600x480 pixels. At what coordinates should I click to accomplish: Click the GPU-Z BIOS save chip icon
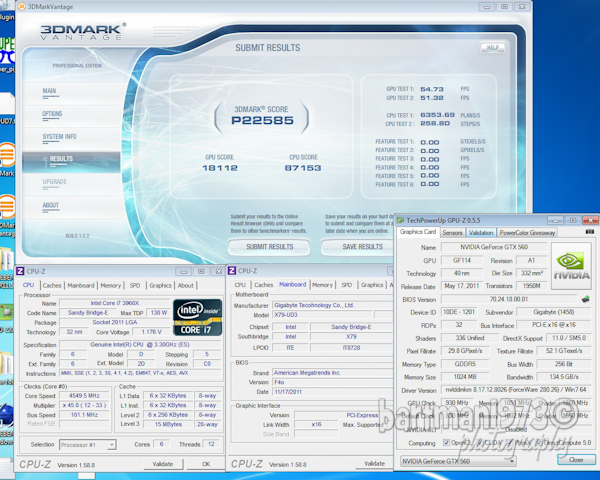pyautogui.click(x=583, y=298)
